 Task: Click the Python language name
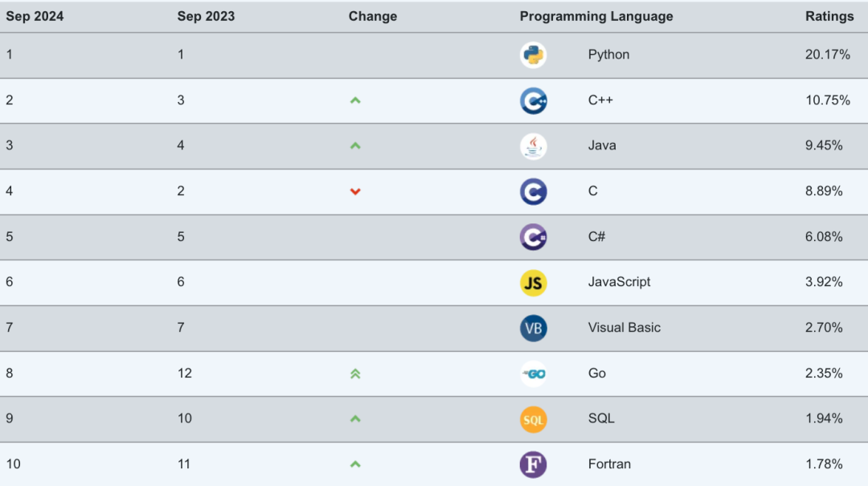pyautogui.click(x=608, y=55)
